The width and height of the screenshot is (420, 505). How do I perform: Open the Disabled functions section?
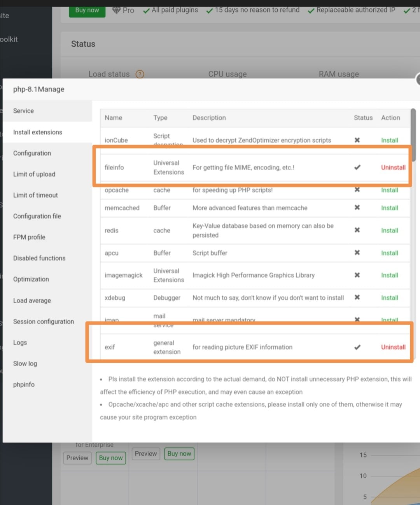[39, 258]
